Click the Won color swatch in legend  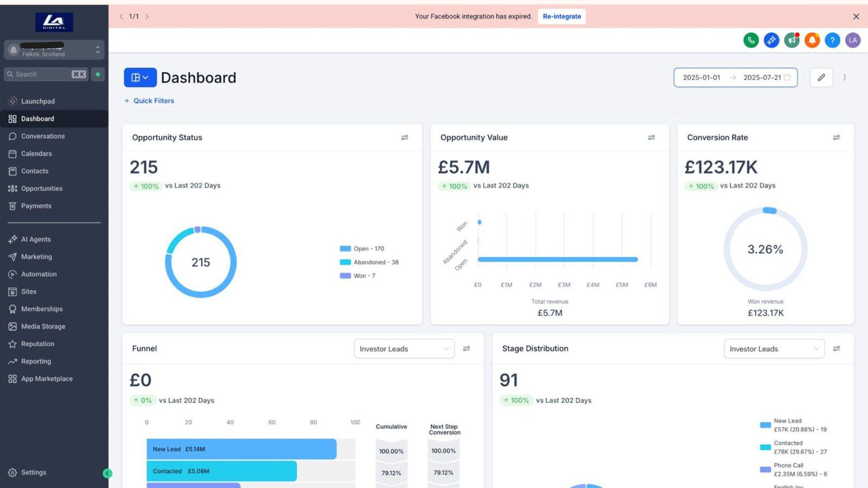(345, 276)
